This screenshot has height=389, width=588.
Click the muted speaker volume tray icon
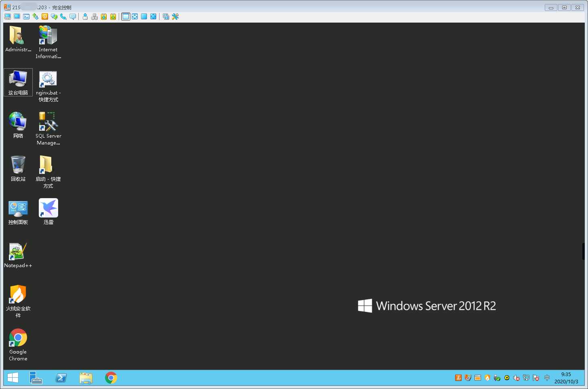[517, 378]
